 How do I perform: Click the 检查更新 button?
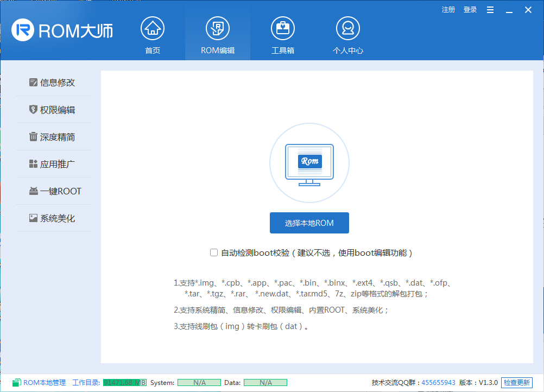pos(517,383)
